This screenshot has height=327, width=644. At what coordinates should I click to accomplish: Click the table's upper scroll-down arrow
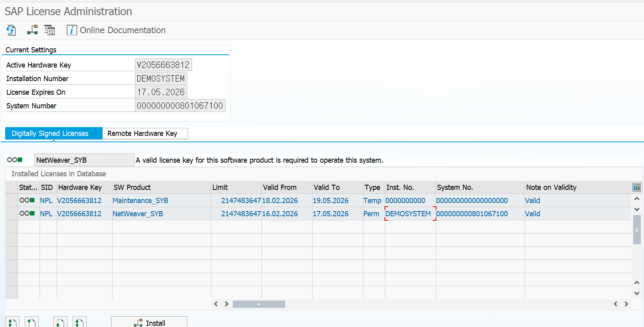coord(637,209)
